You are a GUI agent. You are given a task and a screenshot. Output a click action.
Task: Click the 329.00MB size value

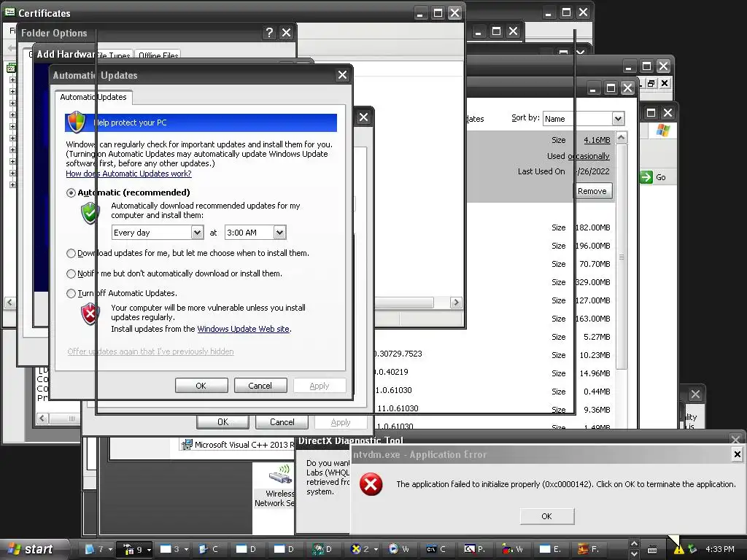[x=592, y=282]
